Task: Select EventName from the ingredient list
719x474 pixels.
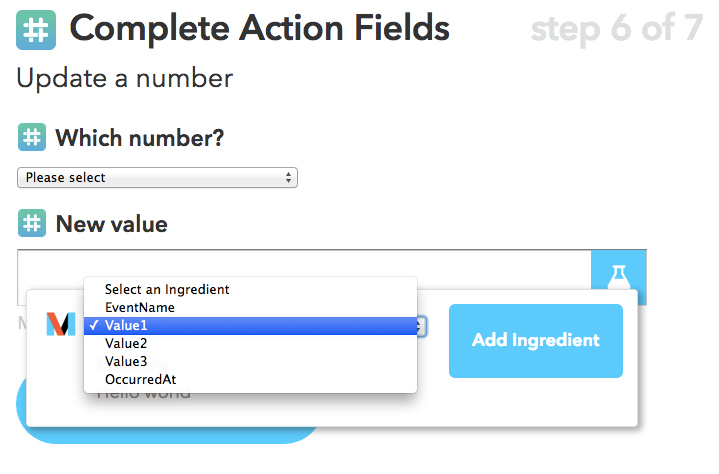Action: (x=140, y=307)
